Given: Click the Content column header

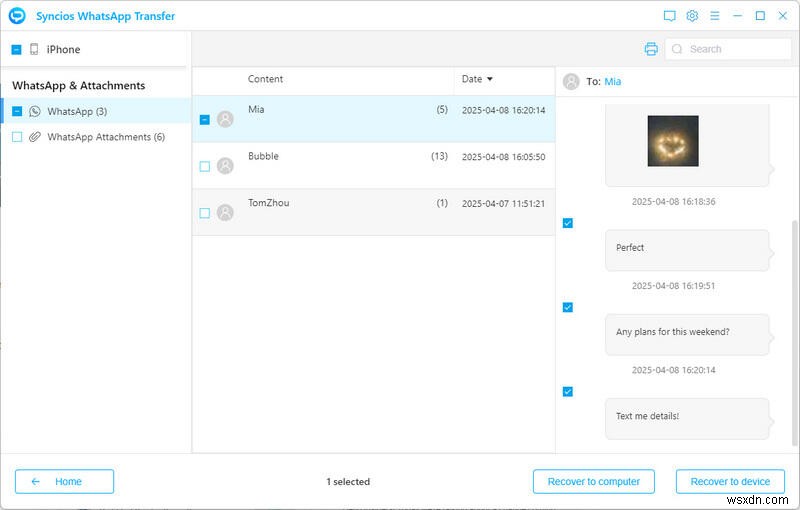Looking at the screenshot, I should [265, 79].
